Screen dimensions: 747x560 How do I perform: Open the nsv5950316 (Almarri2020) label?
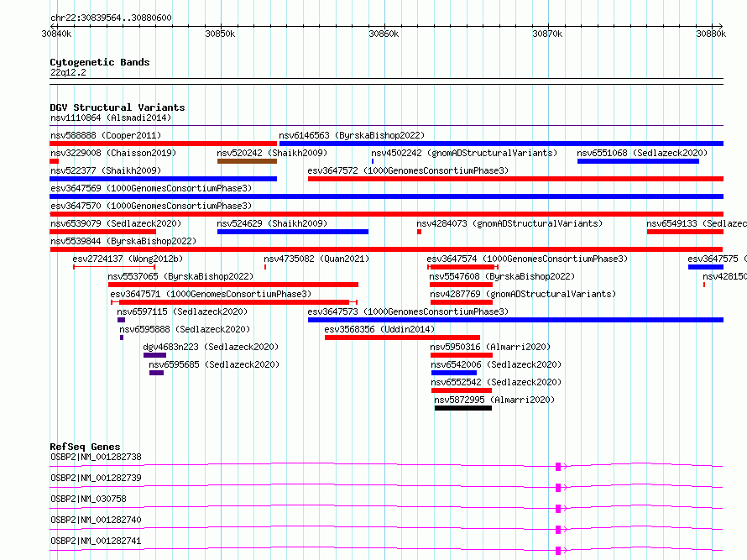point(490,347)
